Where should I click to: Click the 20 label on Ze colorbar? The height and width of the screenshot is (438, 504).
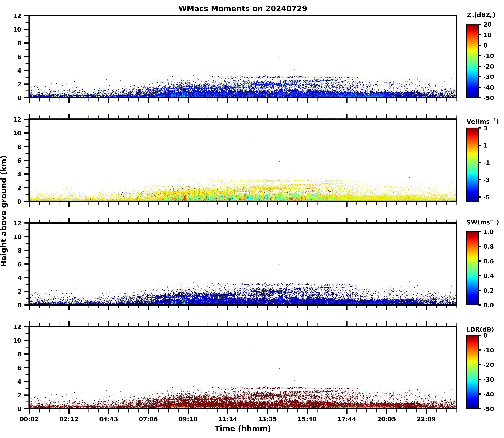488,25
